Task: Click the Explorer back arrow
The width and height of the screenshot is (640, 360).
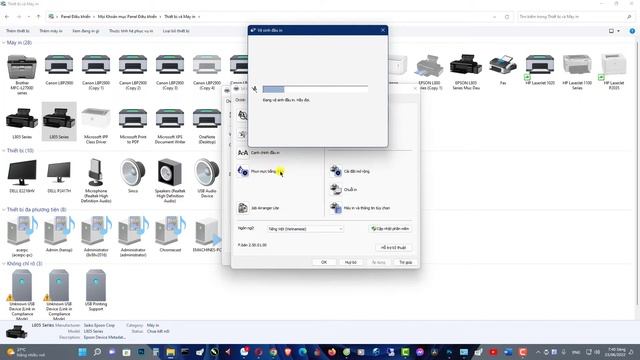Action: [x=7, y=17]
